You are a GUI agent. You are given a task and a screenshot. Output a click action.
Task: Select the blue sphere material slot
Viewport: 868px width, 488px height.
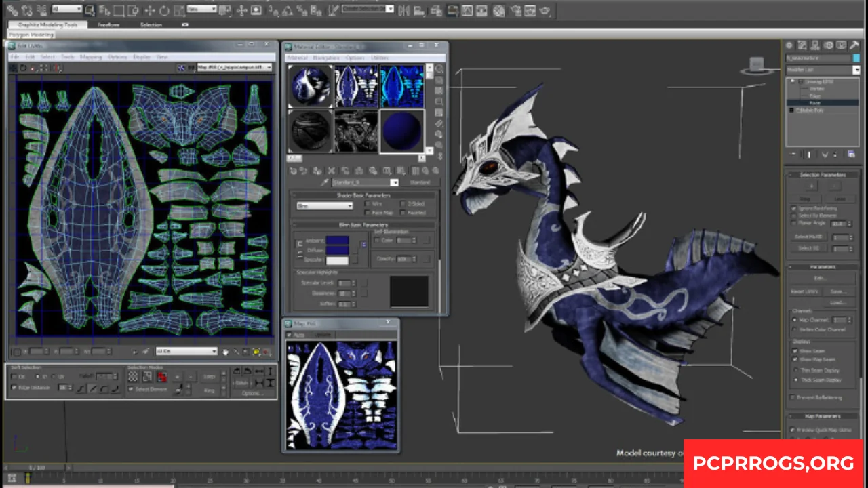point(402,131)
